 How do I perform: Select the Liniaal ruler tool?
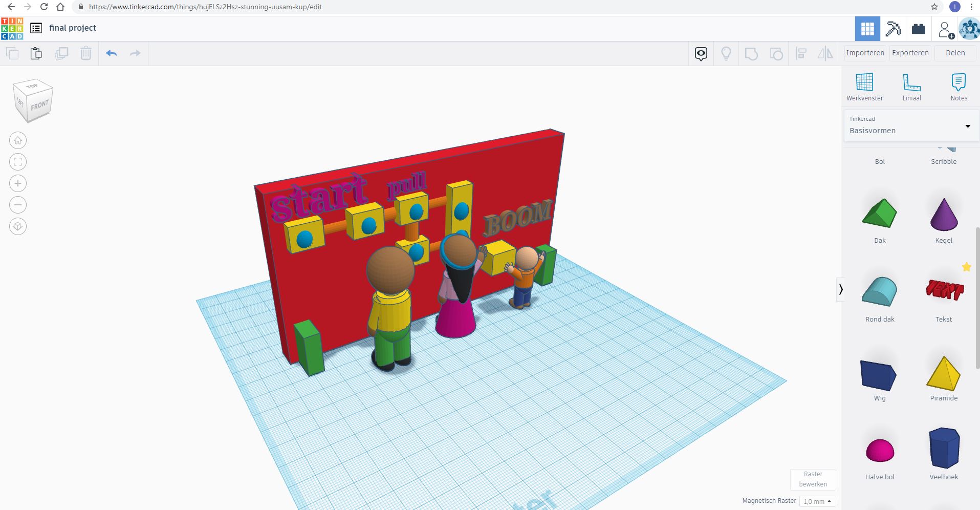coord(911,87)
